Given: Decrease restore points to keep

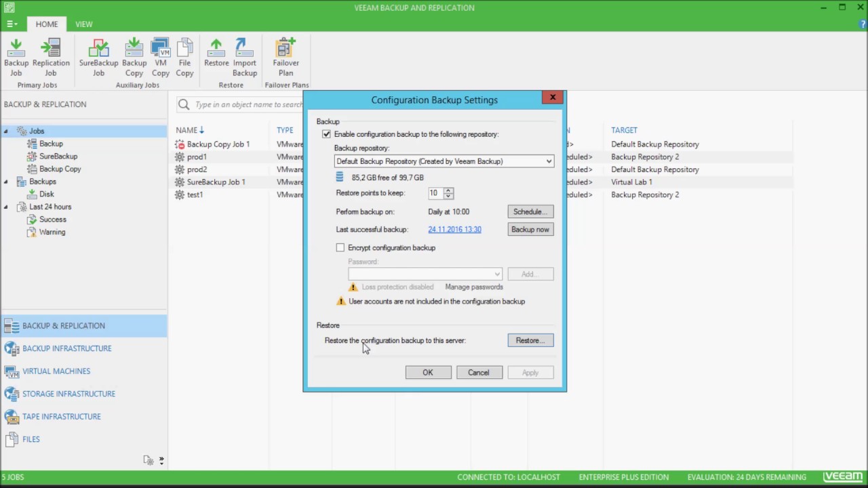Looking at the screenshot, I should [448, 197].
